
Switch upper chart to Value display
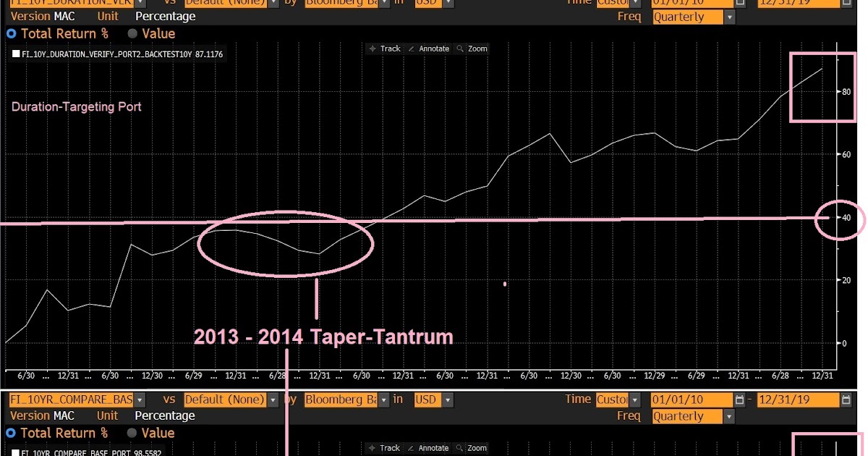click(132, 33)
